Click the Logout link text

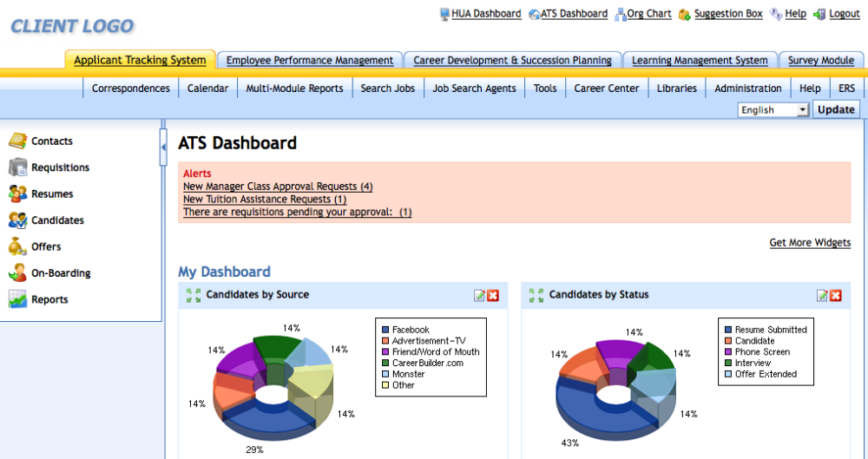(x=845, y=14)
